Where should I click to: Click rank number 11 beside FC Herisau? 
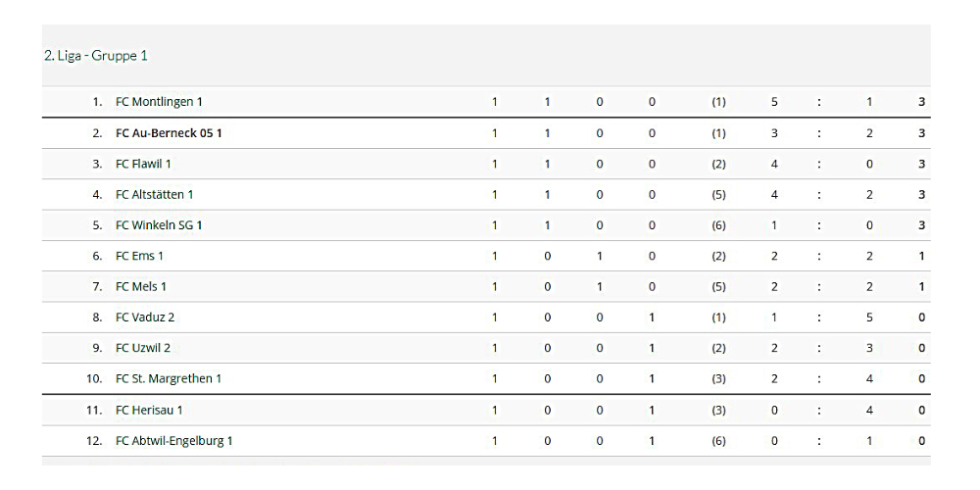[x=94, y=410]
